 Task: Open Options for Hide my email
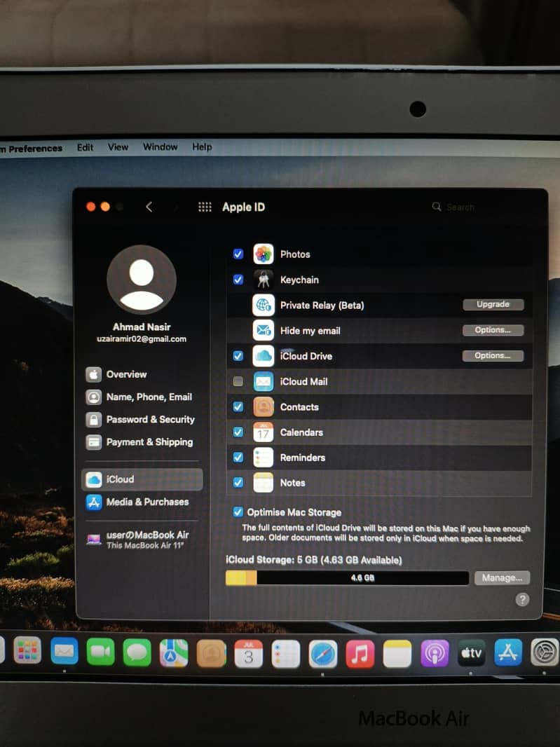pyautogui.click(x=493, y=330)
